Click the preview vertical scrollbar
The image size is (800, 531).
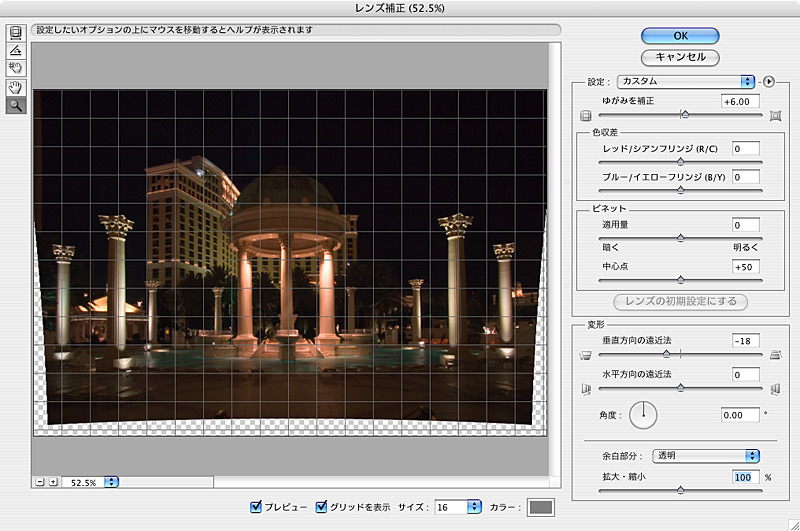[554, 259]
